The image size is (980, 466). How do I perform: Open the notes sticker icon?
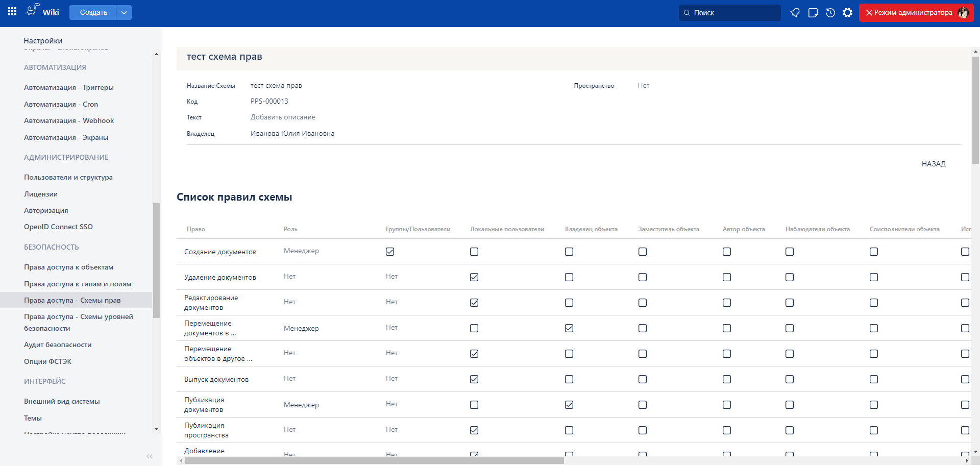coord(813,13)
